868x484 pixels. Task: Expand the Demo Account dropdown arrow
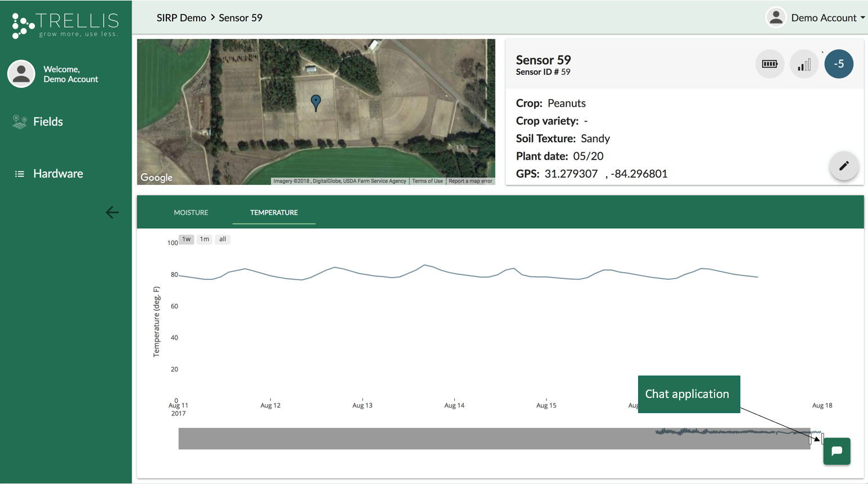pyautogui.click(x=863, y=17)
